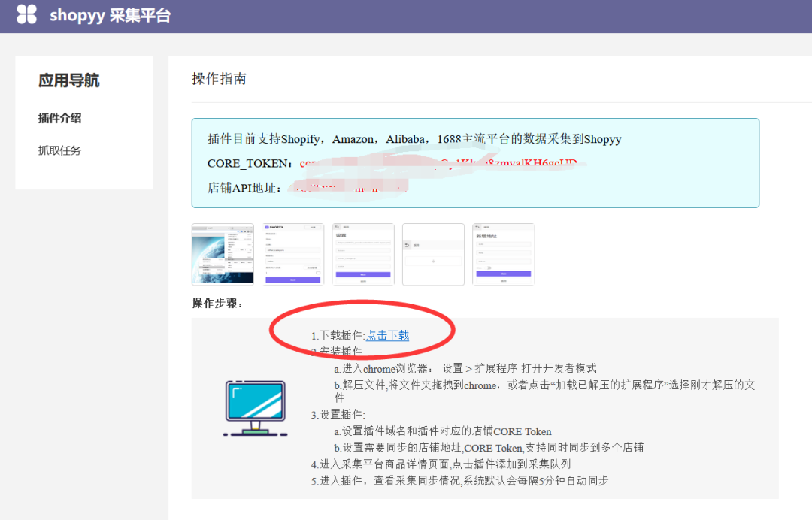Click step 2 安装插件 text
This screenshot has height=520, width=812.
pyautogui.click(x=336, y=352)
